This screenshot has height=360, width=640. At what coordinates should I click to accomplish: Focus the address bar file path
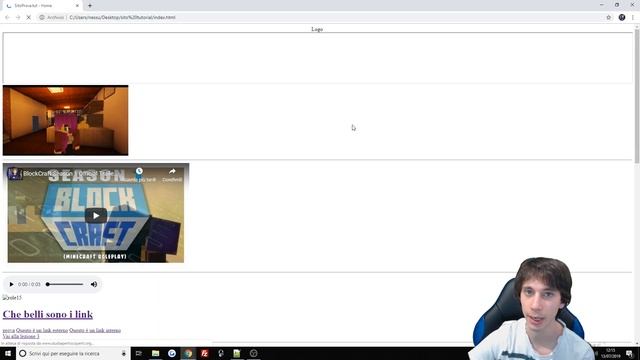point(122,18)
